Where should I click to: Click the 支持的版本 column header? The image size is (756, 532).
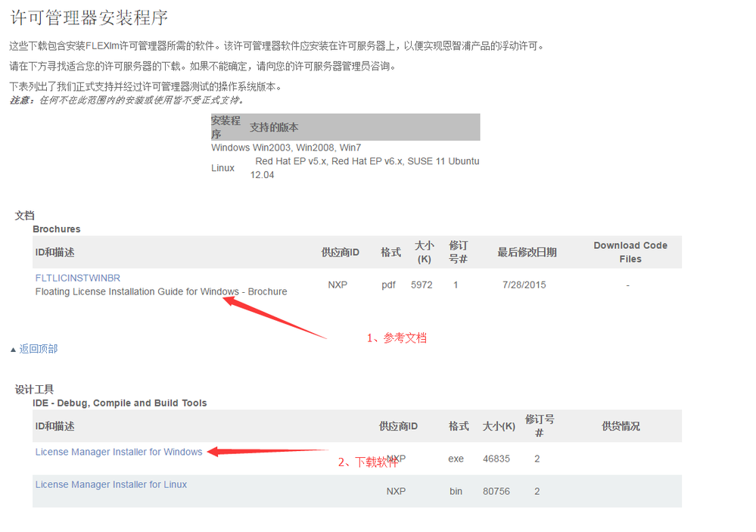point(274,127)
